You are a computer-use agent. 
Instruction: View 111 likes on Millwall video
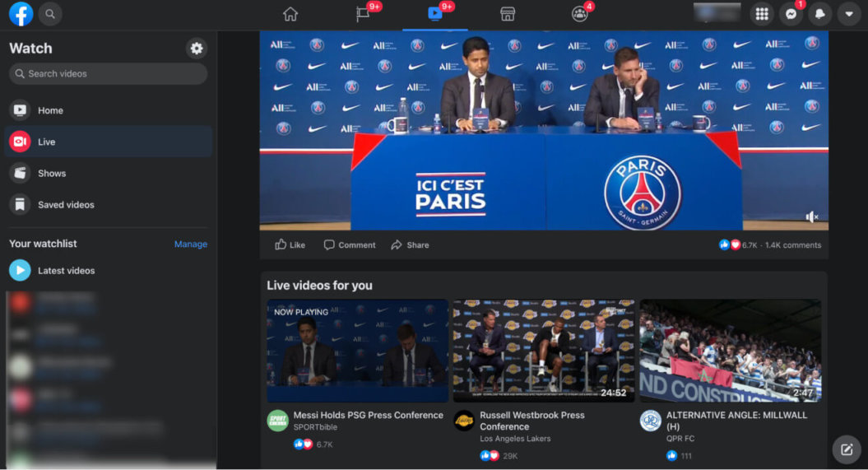[x=680, y=456]
